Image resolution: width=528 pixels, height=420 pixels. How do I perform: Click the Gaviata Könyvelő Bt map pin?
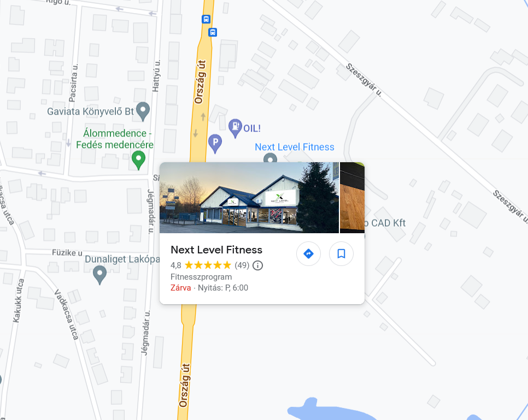tap(143, 111)
